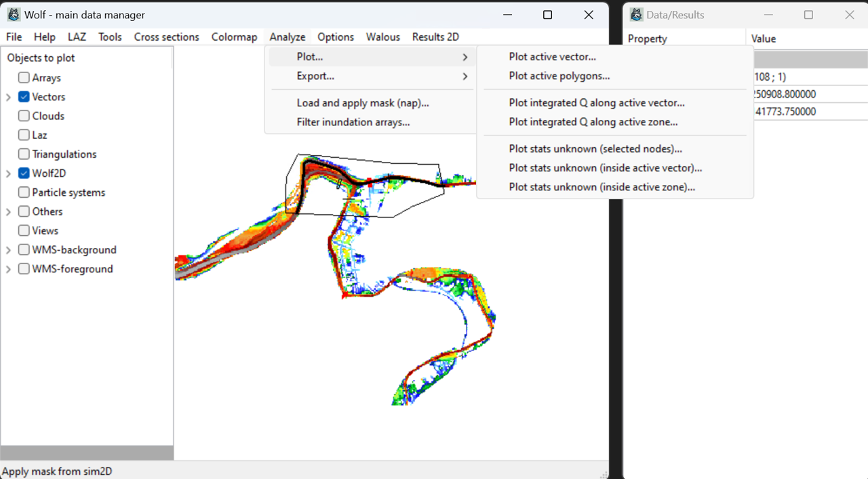The height and width of the screenshot is (479, 868).
Task: Click Load and apply mask (nap)...
Action: coord(362,103)
